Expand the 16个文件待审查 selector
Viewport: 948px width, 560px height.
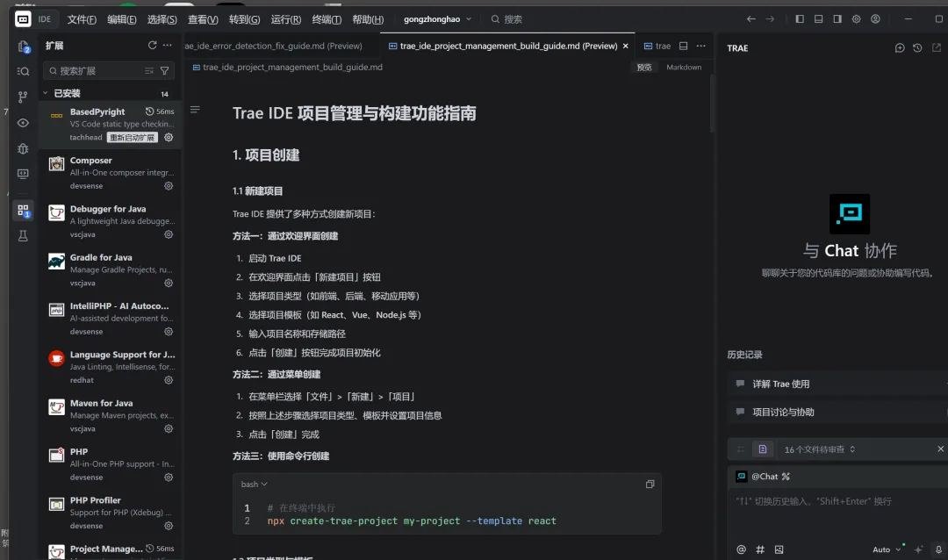point(819,449)
